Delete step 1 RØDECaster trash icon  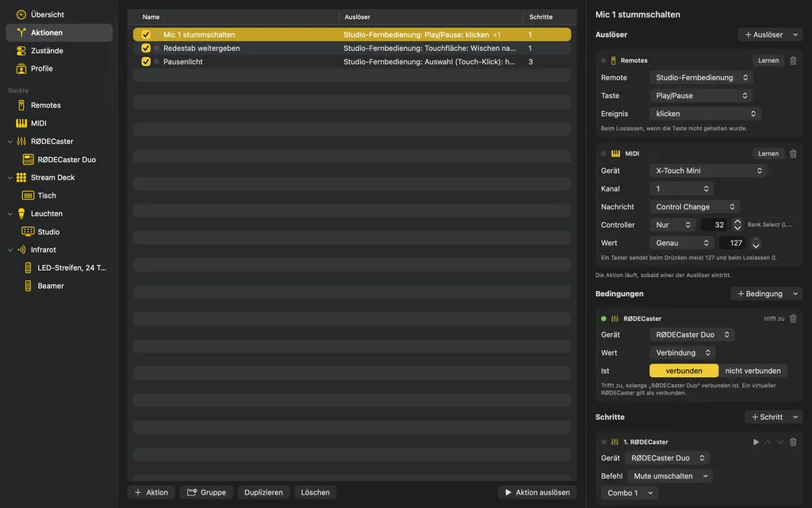click(x=793, y=442)
